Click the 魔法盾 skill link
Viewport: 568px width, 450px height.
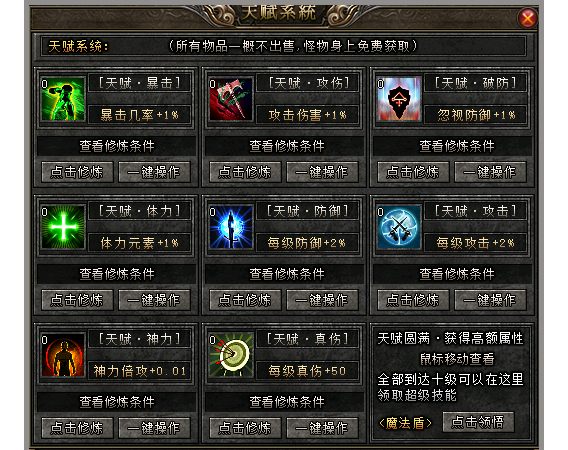pyautogui.click(x=405, y=423)
